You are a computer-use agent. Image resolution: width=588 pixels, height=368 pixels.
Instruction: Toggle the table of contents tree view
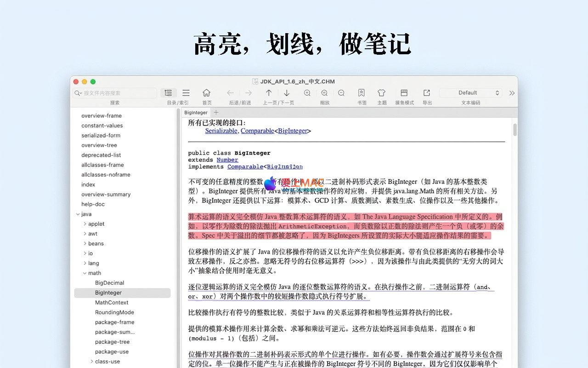[x=168, y=93]
